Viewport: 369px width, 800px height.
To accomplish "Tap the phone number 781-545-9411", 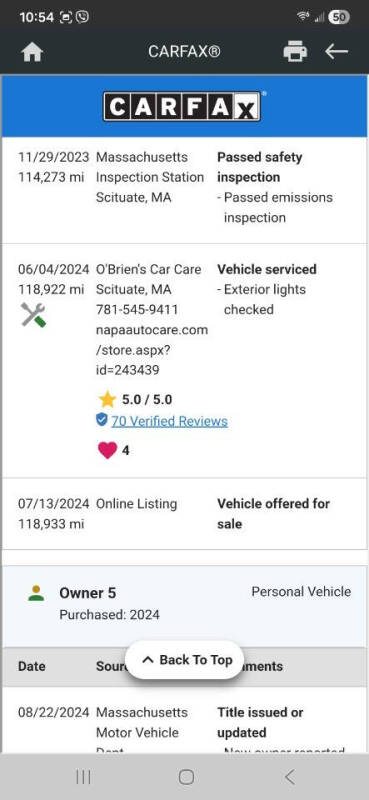I will [x=137, y=310].
